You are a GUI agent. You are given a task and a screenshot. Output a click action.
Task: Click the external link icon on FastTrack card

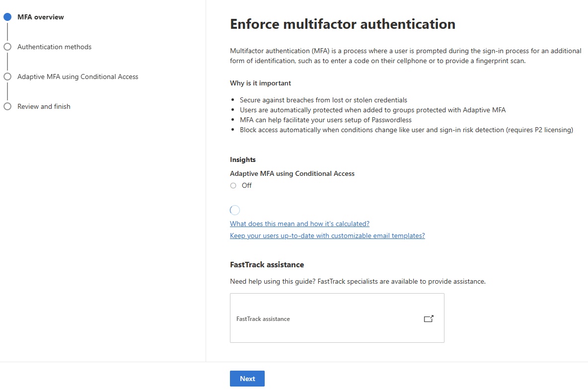tap(429, 319)
